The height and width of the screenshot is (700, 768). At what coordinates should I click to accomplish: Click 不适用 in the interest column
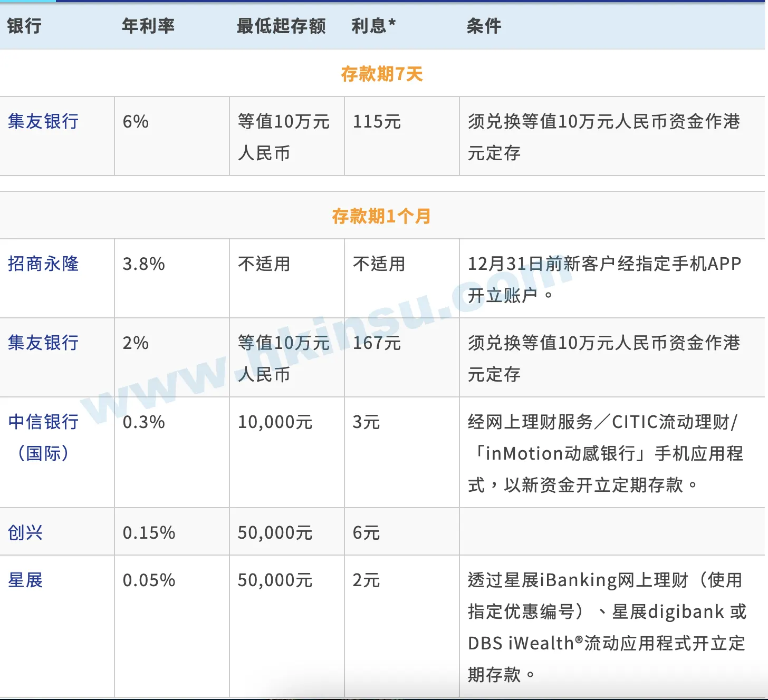pos(379,264)
